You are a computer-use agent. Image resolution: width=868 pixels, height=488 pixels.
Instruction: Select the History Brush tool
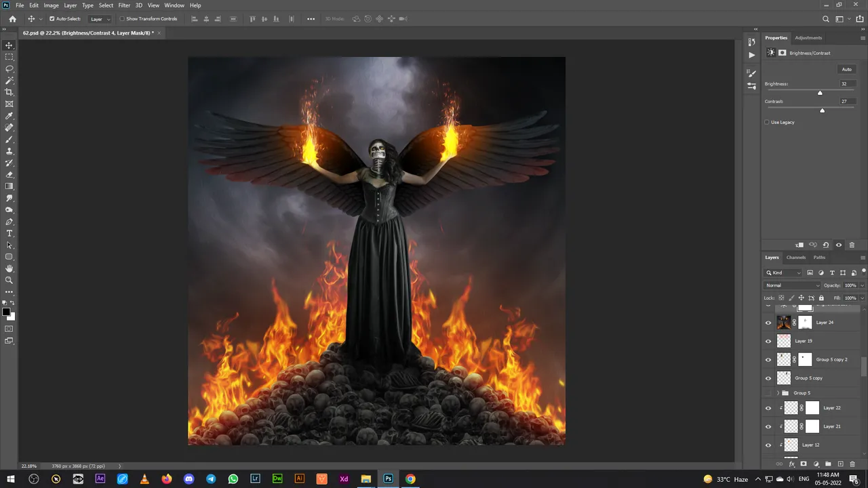click(x=9, y=163)
